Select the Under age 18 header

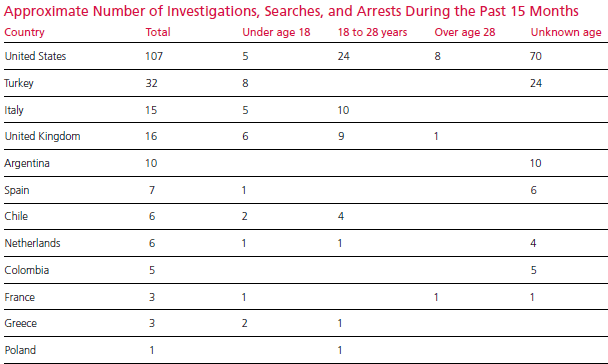click(276, 32)
